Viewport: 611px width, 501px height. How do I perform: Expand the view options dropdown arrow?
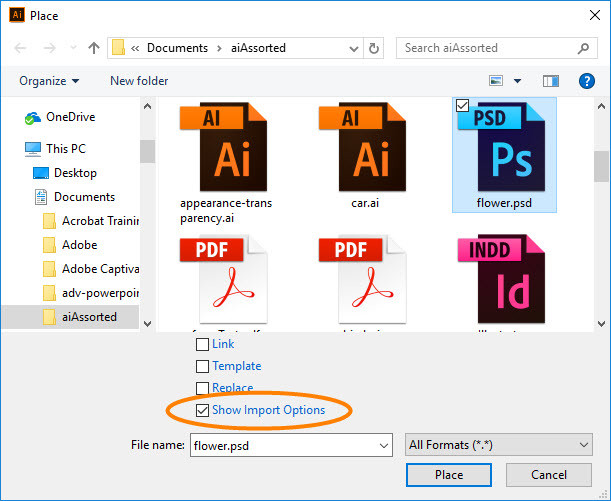517,81
